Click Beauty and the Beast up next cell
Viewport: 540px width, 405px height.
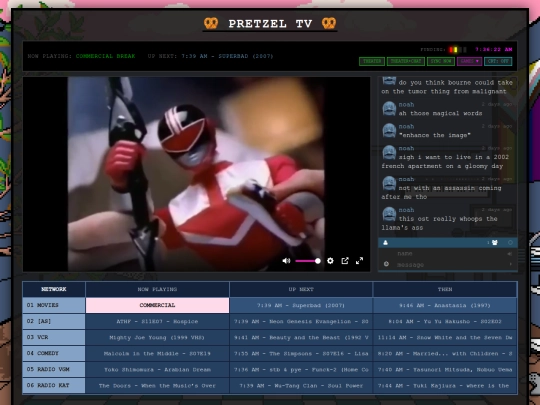point(301,337)
